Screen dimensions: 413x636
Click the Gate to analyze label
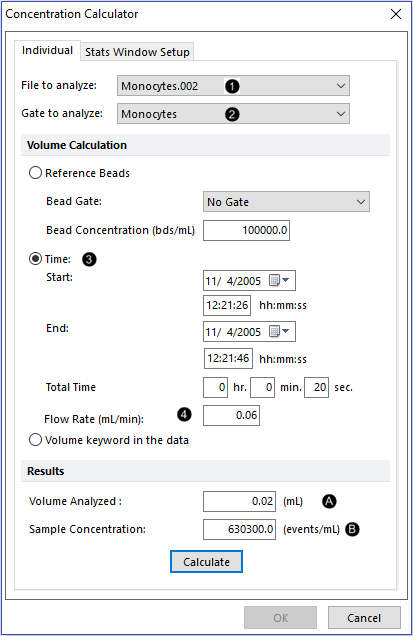point(62,113)
